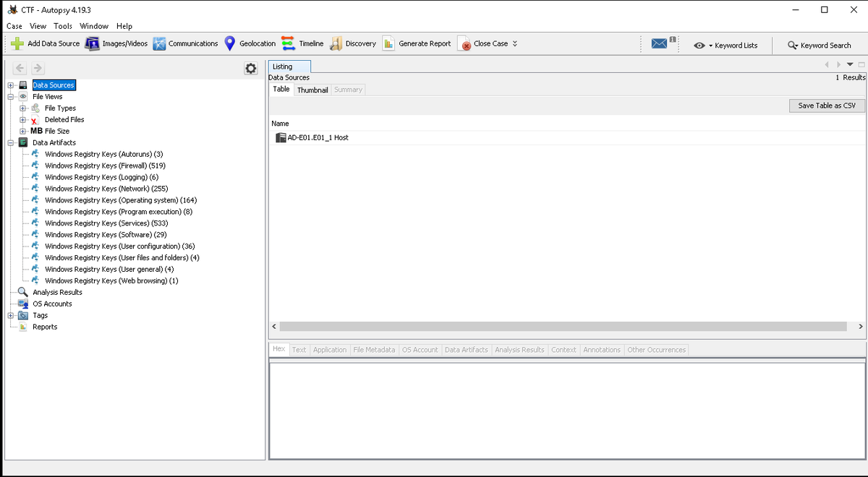Viewport: 868px width, 477px height.
Task: Maximize the Listing panel window icon
Action: click(861, 65)
